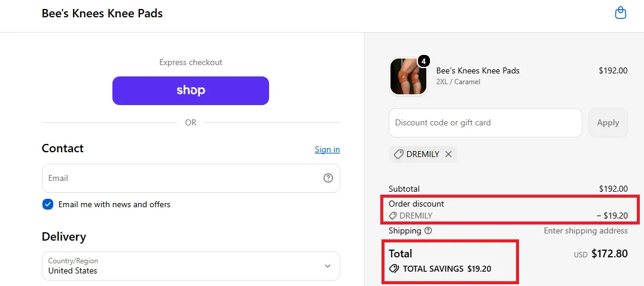This screenshot has height=286, width=644.
Task: Click the Bee's Knees Knee Pads store title
Action: click(102, 14)
